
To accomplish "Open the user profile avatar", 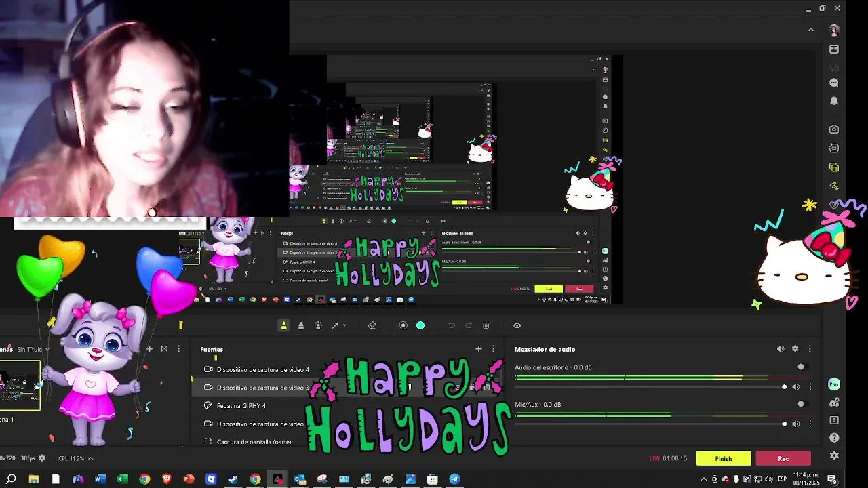I will point(834,30).
